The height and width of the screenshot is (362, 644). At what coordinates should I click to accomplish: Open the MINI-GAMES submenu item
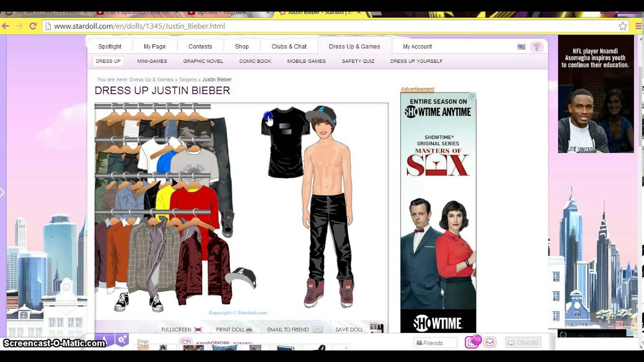pos(152,61)
